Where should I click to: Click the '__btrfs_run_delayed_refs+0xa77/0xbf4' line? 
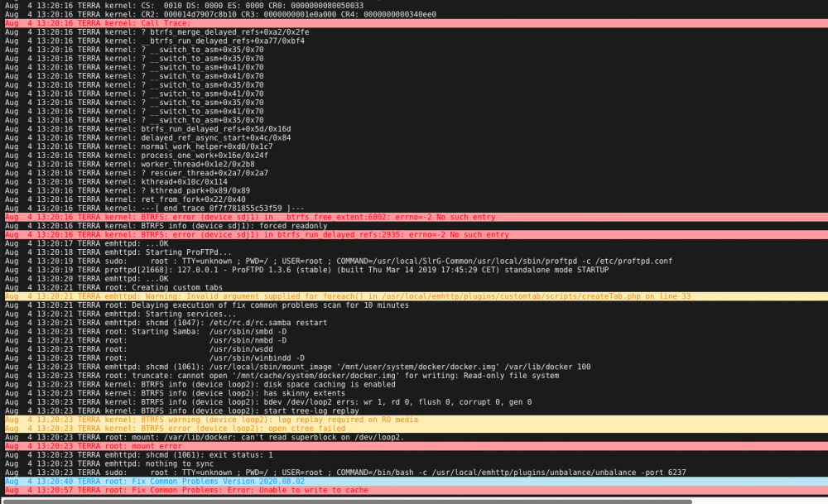(x=155, y=41)
